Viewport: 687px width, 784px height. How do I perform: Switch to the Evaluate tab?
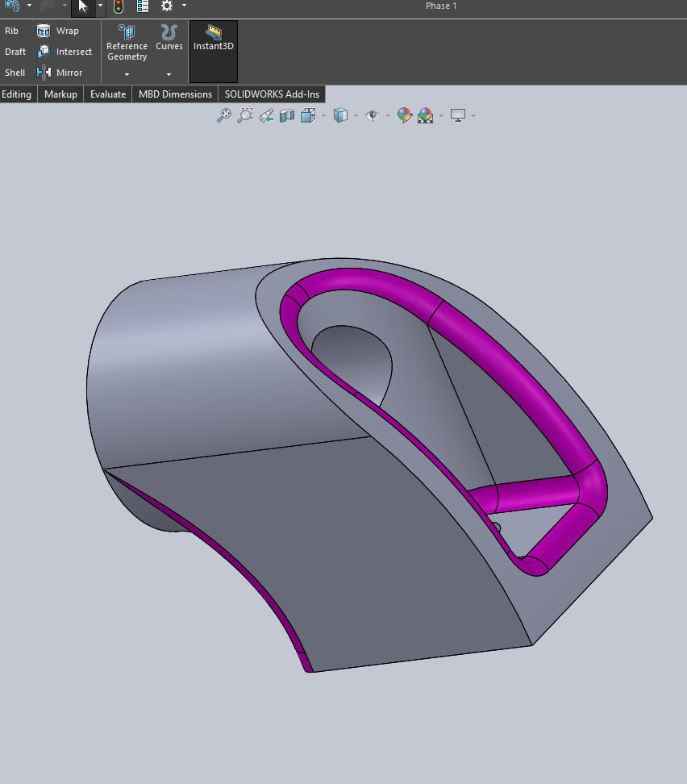(x=107, y=94)
